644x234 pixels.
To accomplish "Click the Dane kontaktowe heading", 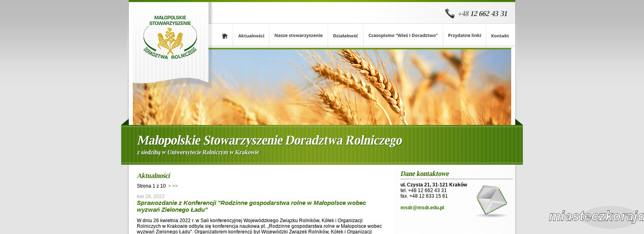I will 425,174.
